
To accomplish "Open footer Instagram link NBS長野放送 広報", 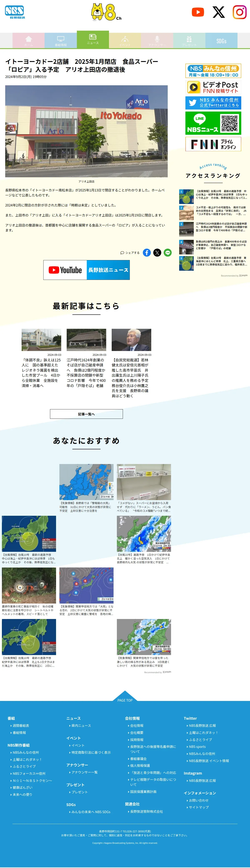I will click(202, 780).
